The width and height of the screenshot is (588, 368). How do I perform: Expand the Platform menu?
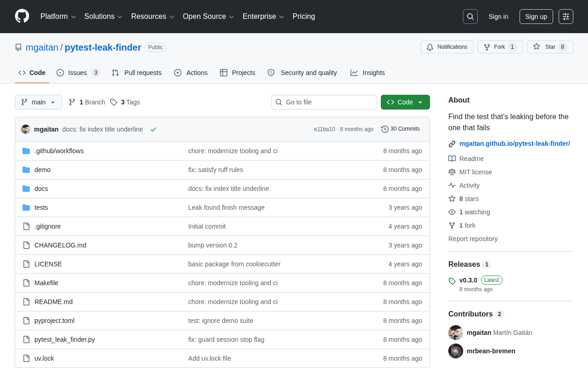click(58, 17)
